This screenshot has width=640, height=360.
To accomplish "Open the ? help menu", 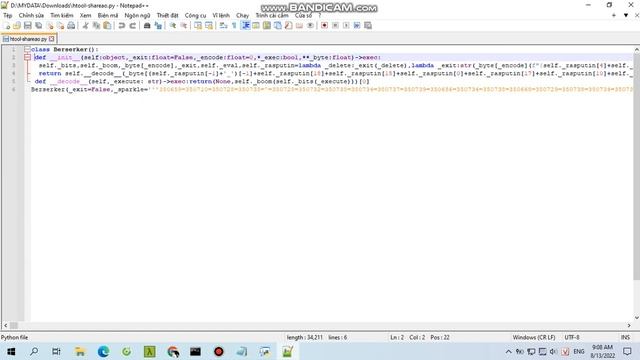I will 320,16.
